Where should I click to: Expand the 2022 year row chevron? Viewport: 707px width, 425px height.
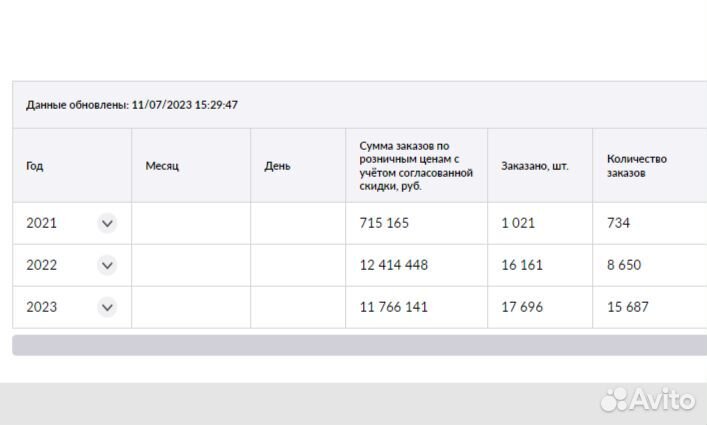pyautogui.click(x=107, y=266)
